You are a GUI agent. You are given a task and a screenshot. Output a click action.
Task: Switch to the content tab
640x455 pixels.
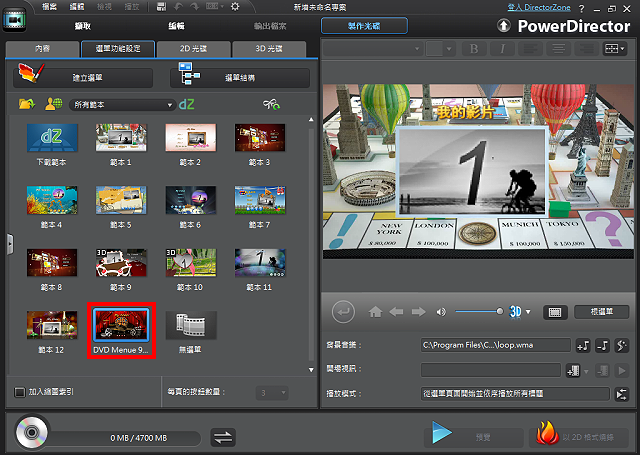[42, 49]
